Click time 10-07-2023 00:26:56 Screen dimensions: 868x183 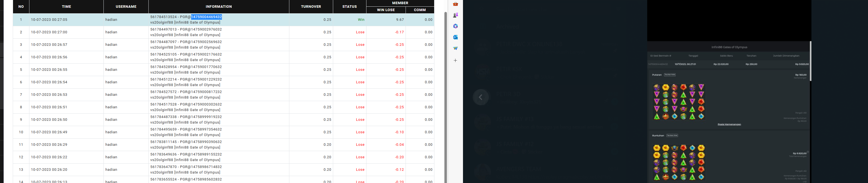(x=49, y=57)
